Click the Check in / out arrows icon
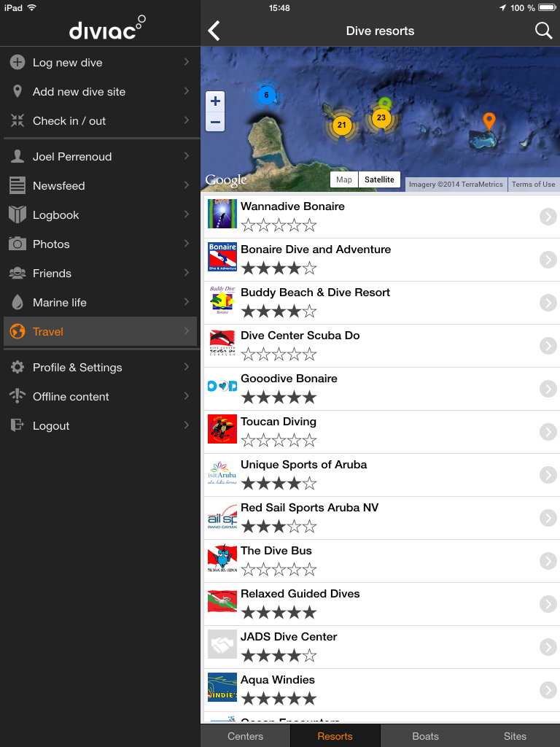 [x=17, y=120]
